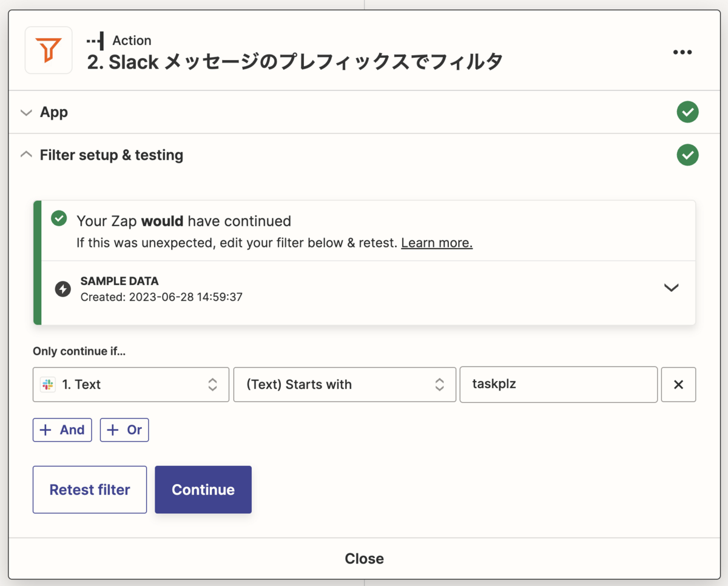Viewport: 728px width, 586px height.
Task: Click the Retest filter button
Action: (x=90, y=490)
